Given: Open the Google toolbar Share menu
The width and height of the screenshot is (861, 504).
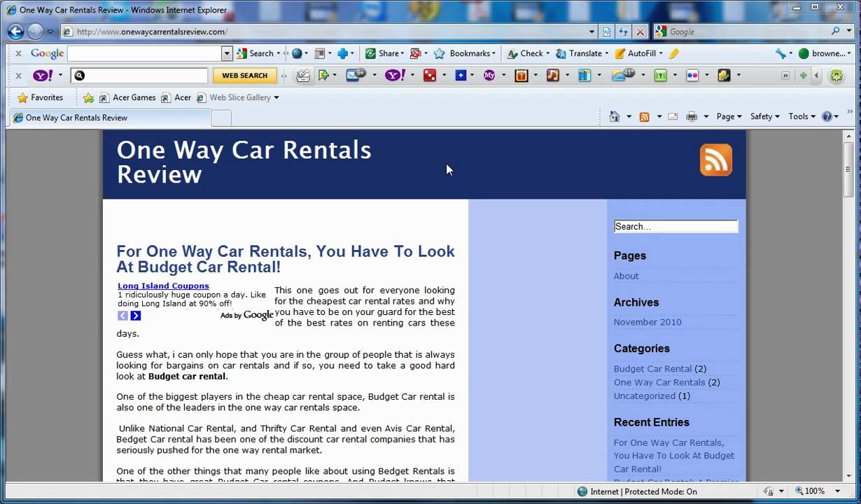Looking at the screenshot, I should point(384,53).
